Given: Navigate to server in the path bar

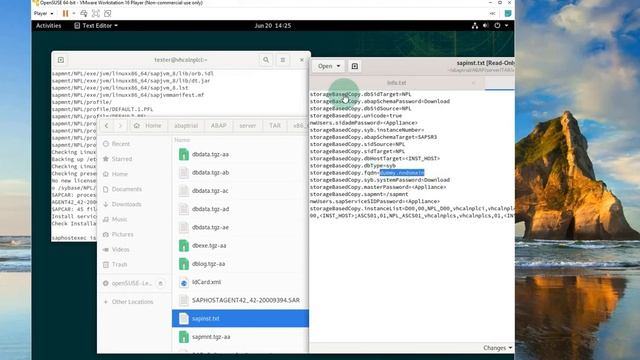Looking at the screenshot, I should tap(247, 126).
